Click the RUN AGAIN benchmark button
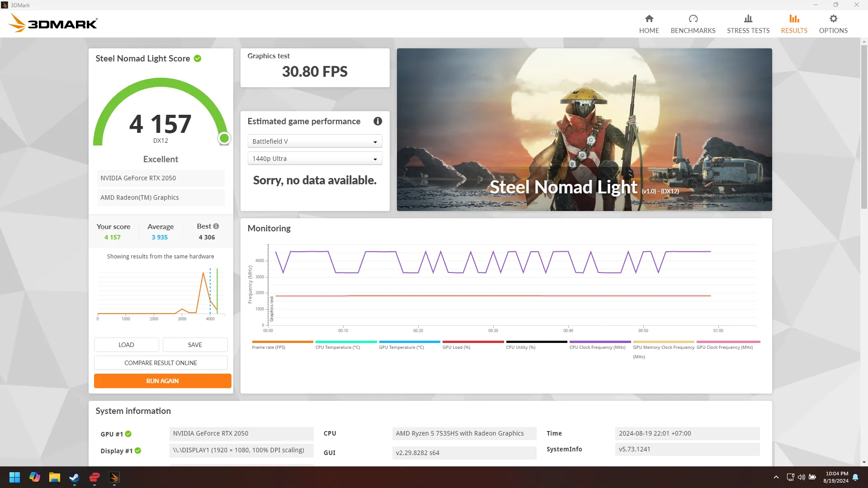Viewport: 868px width, 488px height. pyautogui.click(x=161, y=381)
